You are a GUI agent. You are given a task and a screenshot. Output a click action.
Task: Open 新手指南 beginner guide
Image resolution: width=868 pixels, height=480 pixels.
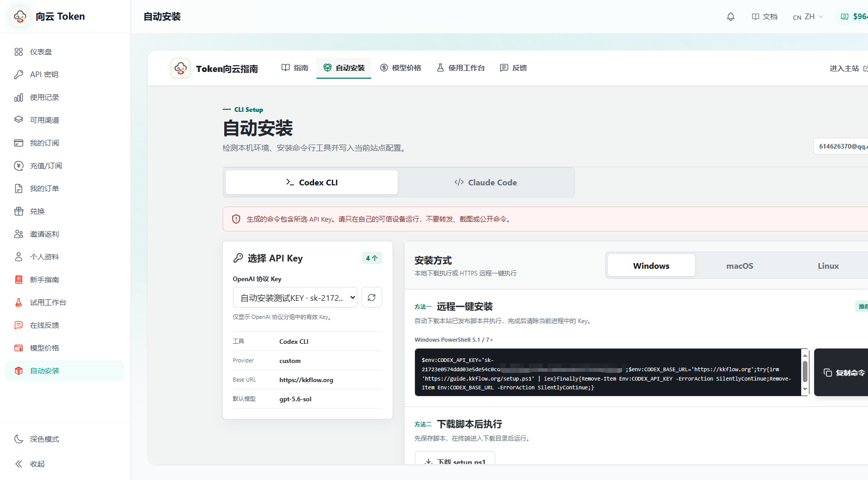pos(64,280)
